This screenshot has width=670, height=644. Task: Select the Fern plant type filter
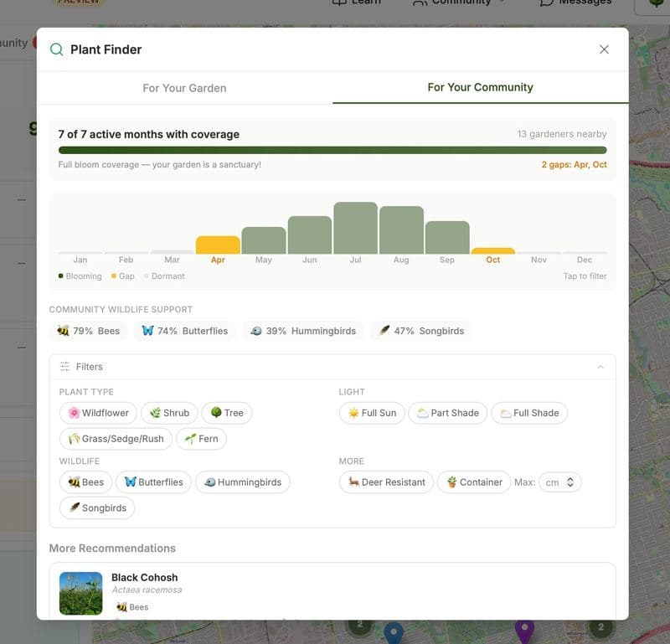tap(202, 439)
